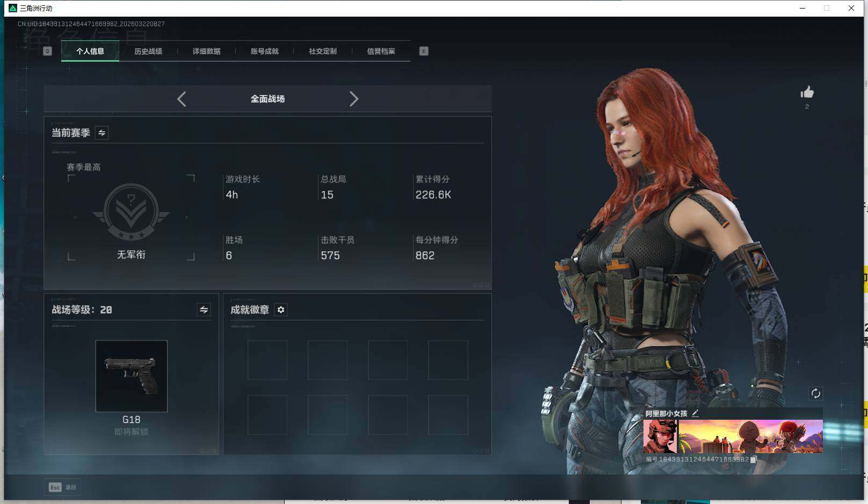Click the season swap icon beside 当前赛季
Screen dimensions: 868x504
coord(102,133)
